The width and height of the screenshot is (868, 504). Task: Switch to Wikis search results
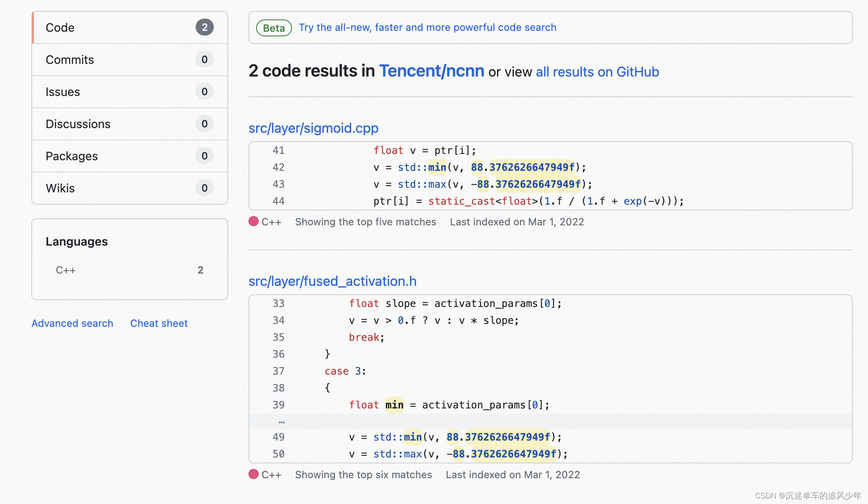[x=130, y=188]
